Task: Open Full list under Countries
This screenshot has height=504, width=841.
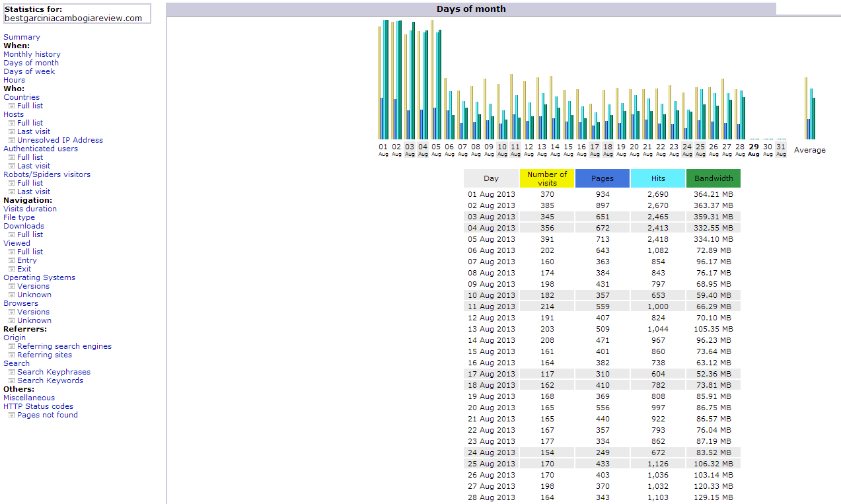Action: point(30,106)
